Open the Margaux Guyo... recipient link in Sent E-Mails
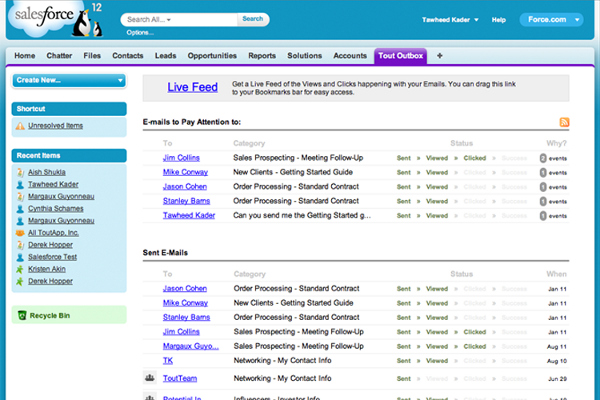 (191, 346)
